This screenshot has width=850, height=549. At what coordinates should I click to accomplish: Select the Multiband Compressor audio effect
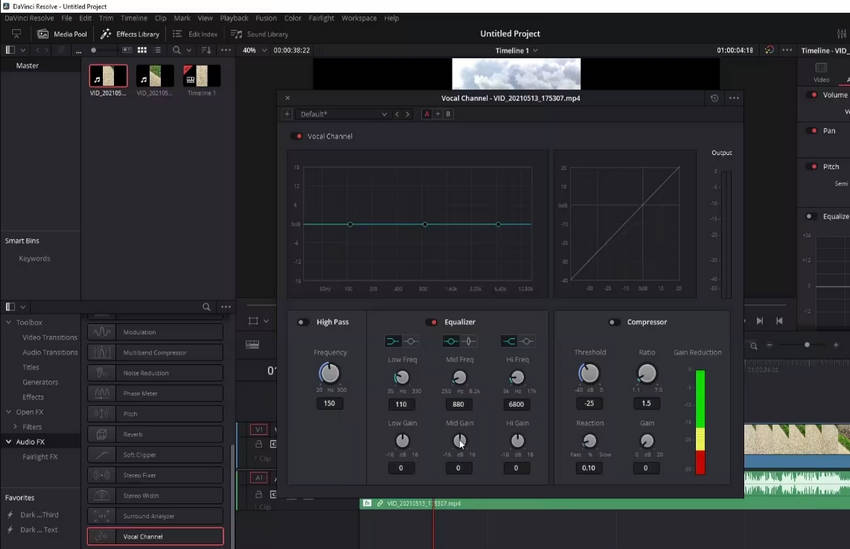[155, 352]
